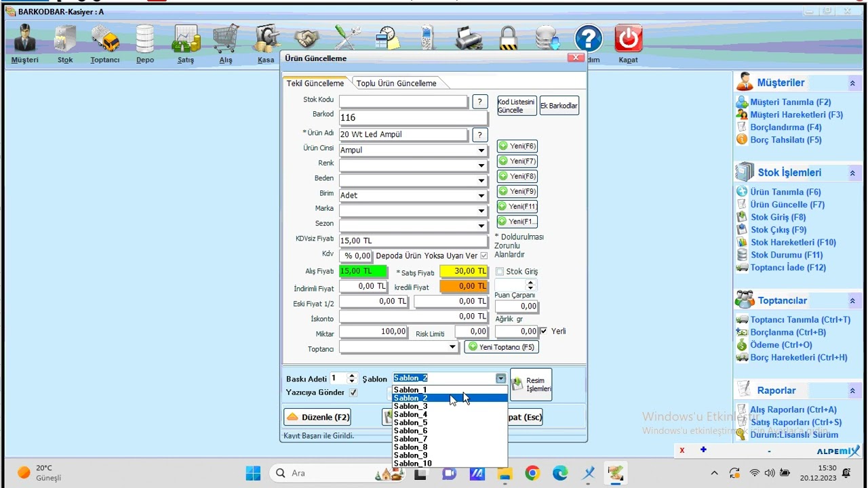
Task: Open the Toptancı dropdown in the form
Action: pyautogui.click(x=452, y=347)
